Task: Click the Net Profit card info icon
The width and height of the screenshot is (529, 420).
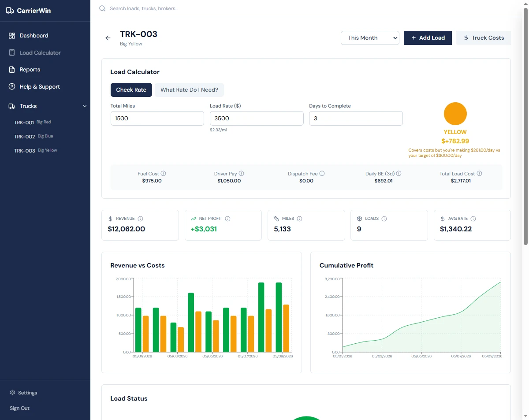Action: (x=228, y=219)
